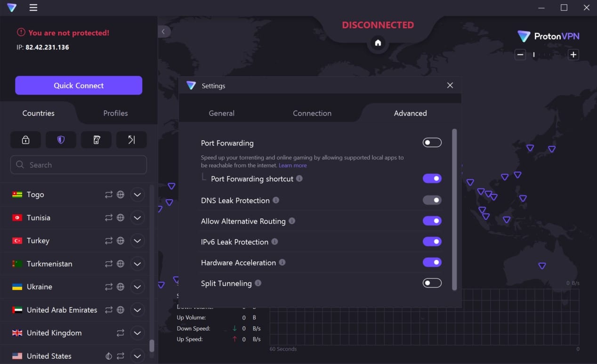Expand the Tunisia server list
Viewport: 597px width, 364px height.
pyautogui.click(x=137, y=218)
